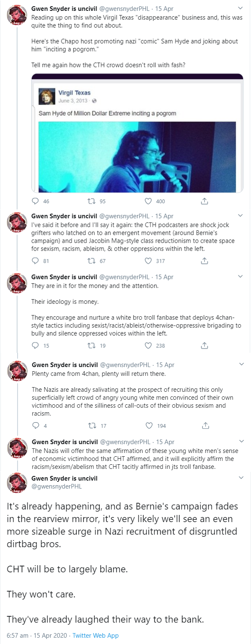Share the tweet with 238 likes
The height and width of the screenshot is (644, 251).
pyautogui.click(x=204, y=346)
